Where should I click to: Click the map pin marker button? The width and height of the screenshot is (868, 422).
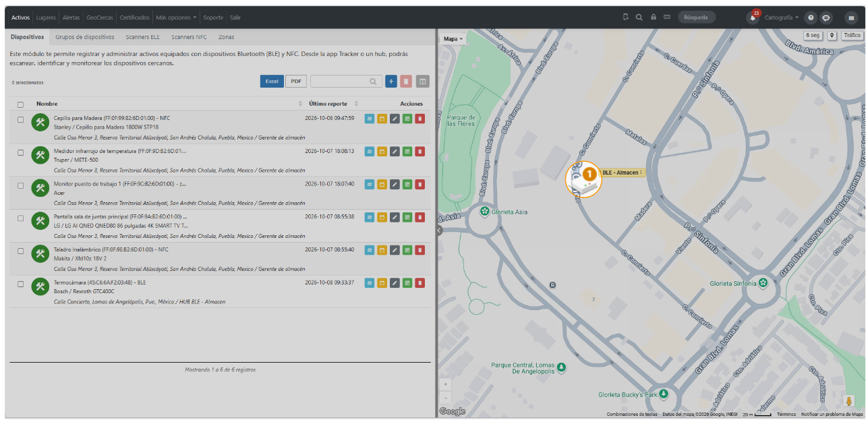[x=832, y=36]
